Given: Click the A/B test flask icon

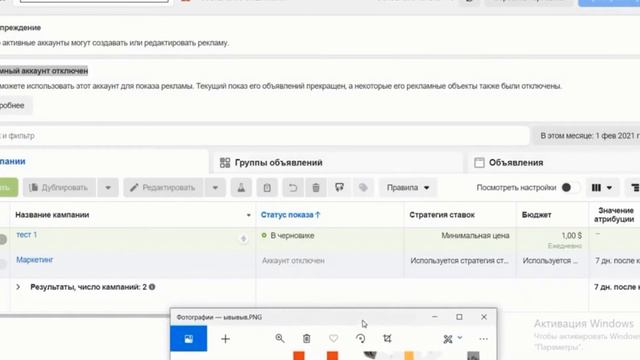Looking at the screenshot, I should (x=241, y=188).
